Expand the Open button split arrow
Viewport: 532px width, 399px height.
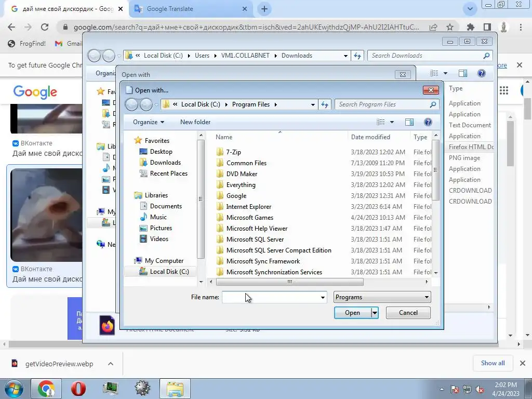click(x=375, y=313)
